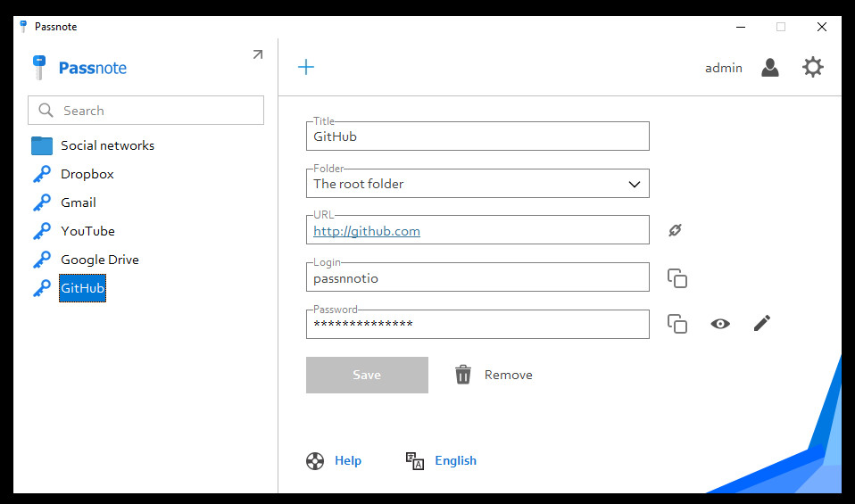
Task: Edit the password with the pencil icon
Action: click(x=762, y=323)
